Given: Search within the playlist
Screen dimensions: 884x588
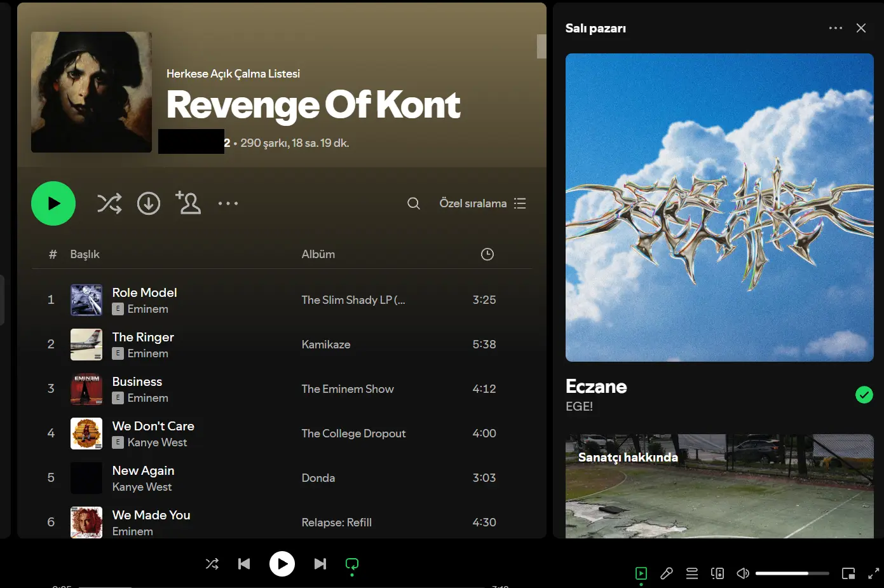Looking at the screenshot, I should [x=414, y=203].
